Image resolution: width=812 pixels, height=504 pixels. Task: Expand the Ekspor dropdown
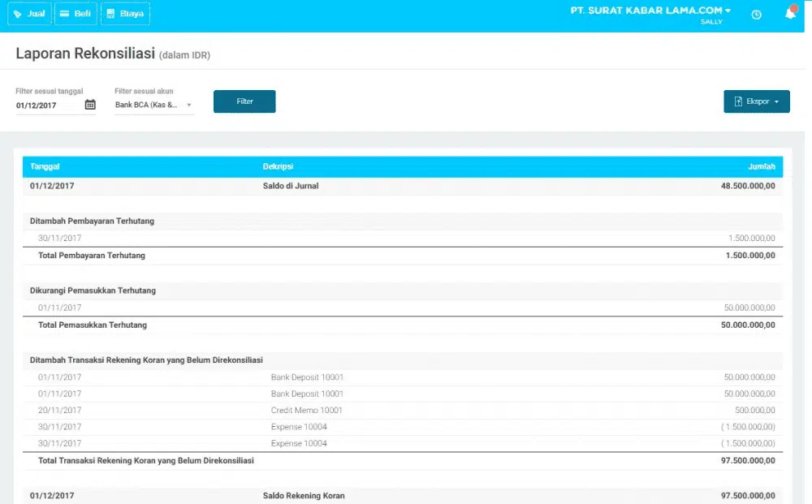[756, 101]
